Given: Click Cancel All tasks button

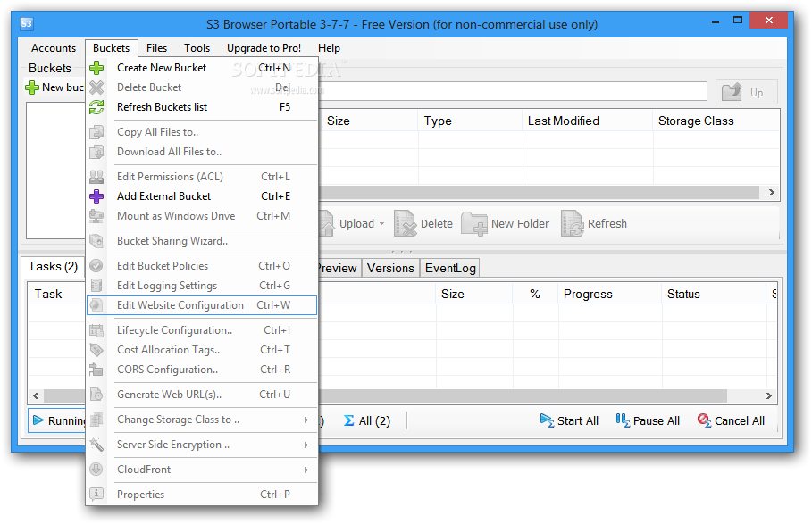Looking at the screenshot, I should coord(731,420).
